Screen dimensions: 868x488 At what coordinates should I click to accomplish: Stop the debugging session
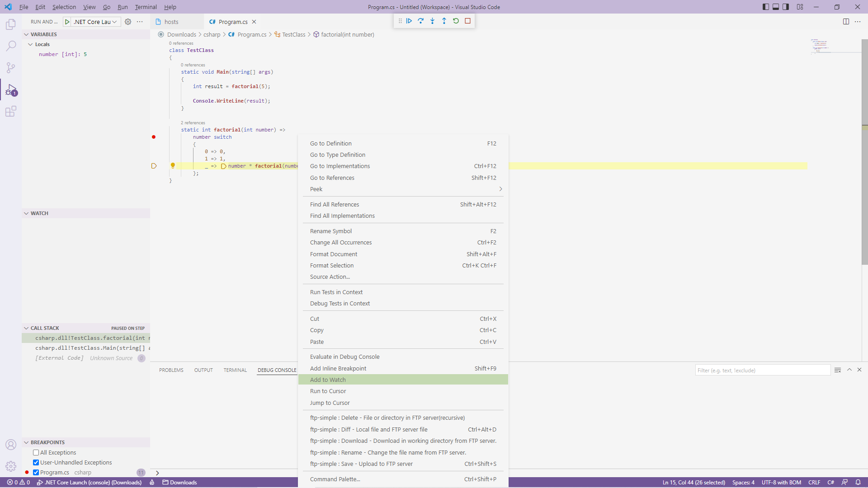click(x=467, y=21)
